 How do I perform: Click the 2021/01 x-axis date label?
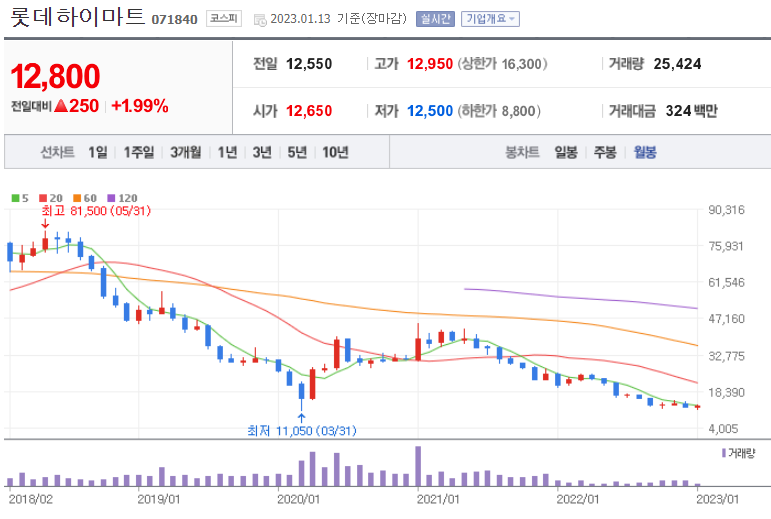tap(438, 499)
